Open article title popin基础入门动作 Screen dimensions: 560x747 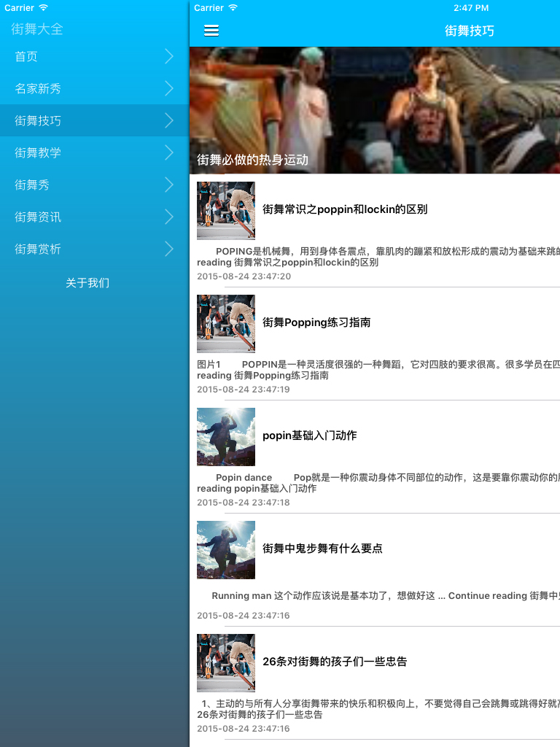tap(309, 436)
